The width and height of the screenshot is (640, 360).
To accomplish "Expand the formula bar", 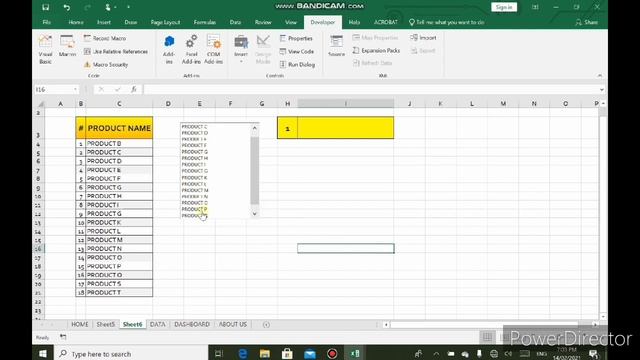I will [602, 89].
